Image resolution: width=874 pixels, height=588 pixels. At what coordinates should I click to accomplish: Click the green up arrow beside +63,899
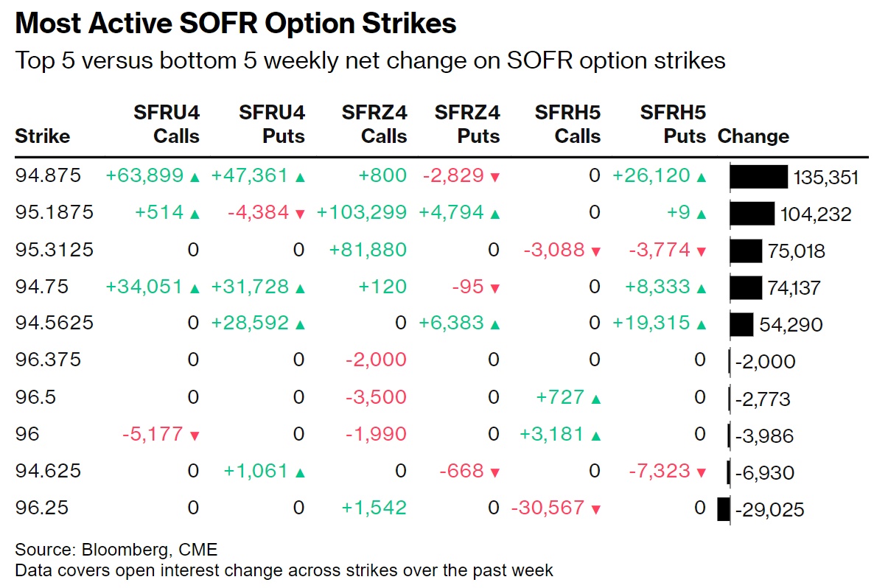pos(195,177)
